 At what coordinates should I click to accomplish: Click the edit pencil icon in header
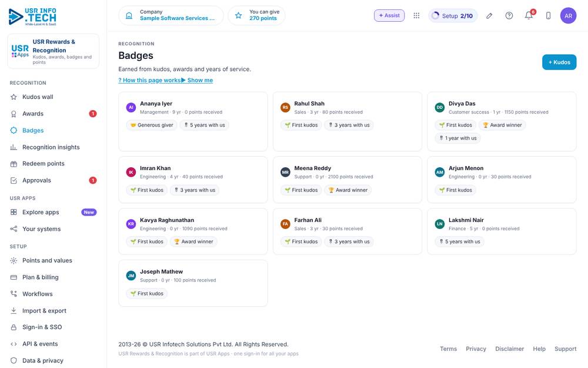pyautogui.click(x=489, y=16)
